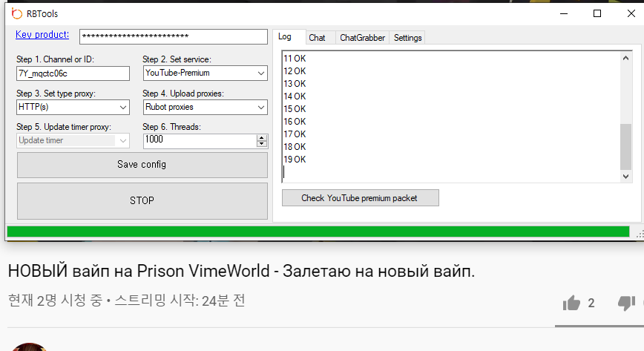
Task: Maximize the RBTools window
Action: (x=597, y=13)
